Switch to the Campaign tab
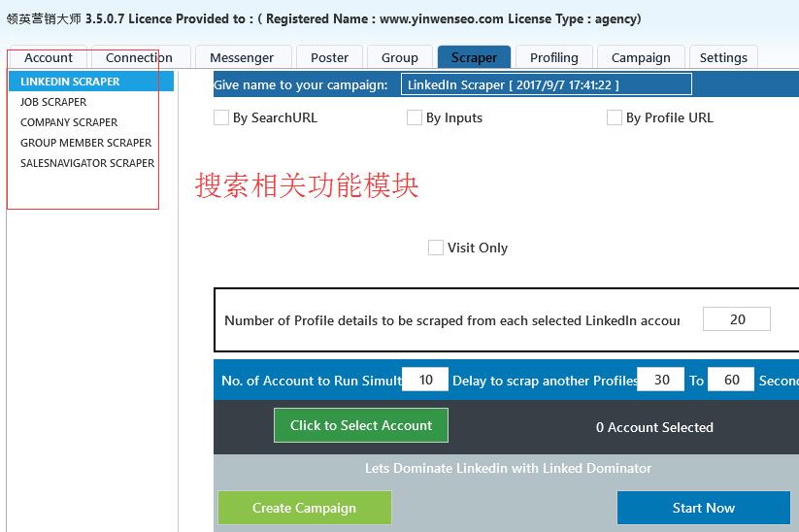The width and height of the screenshot is (799, 532). (x=641, y=57)
